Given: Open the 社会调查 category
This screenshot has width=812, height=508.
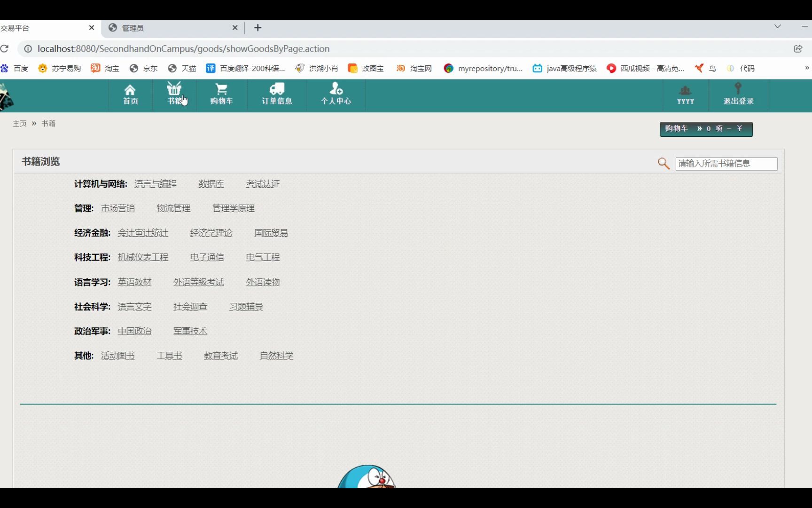Looking at the screenshot, I should [190, 307].
